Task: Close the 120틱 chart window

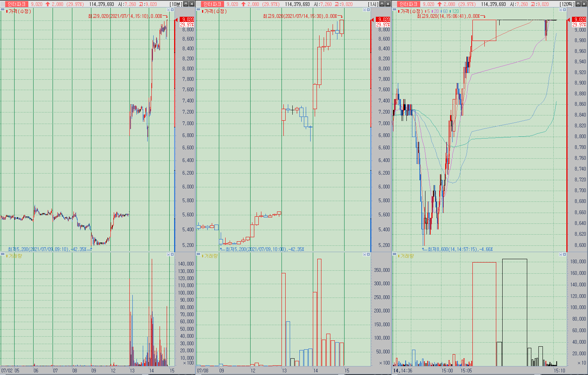Action: (x=584, y=4)
